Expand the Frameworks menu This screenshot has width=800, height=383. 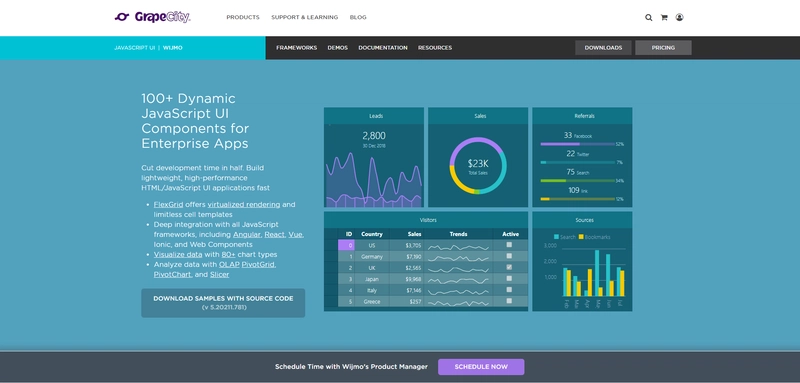point(296,48)
